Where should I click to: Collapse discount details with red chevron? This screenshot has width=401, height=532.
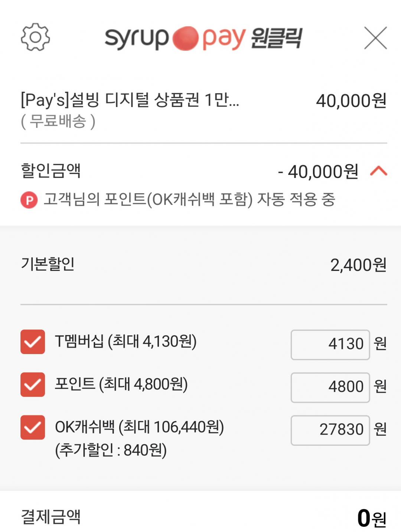(378, 171)
